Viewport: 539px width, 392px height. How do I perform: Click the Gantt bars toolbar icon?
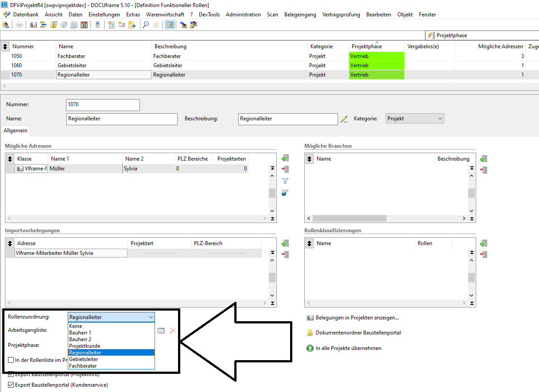coord(43,25)
